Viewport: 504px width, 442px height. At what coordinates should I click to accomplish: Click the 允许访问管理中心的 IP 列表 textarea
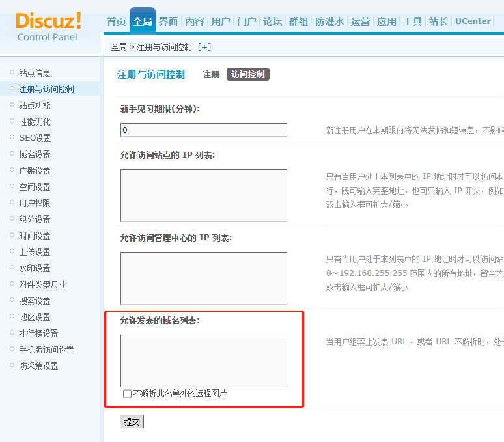[x=204, y=278]
